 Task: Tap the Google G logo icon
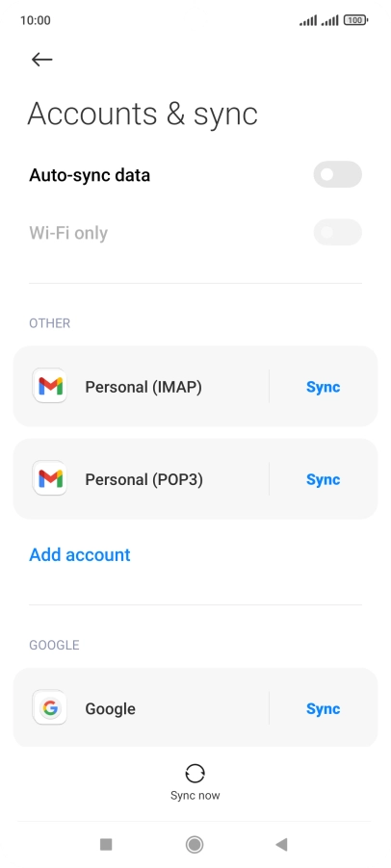click(x=50, y=708)
